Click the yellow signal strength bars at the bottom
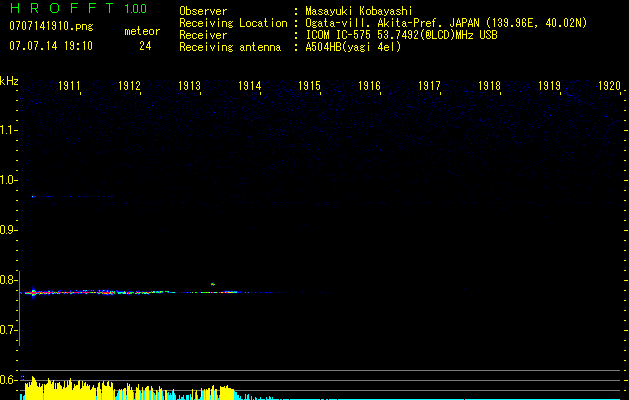Image resolution: width=629 pixels, height=400 pixels. click(x=128, y=388)
